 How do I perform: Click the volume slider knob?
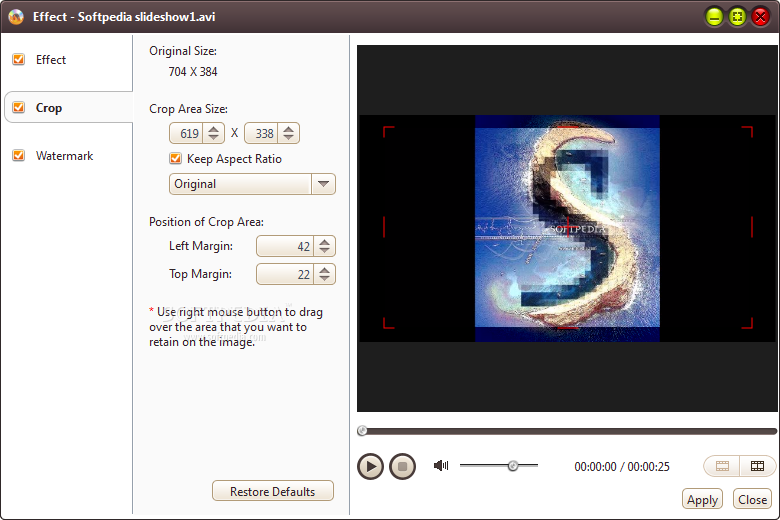point(513,466)
